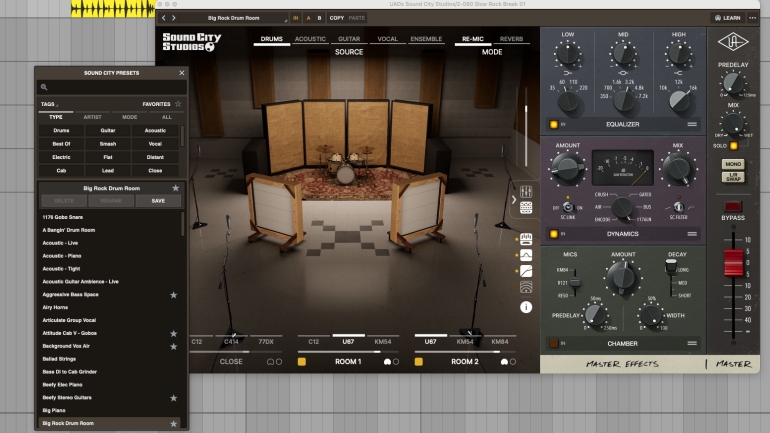
Task: Select cardioid pattern for Room 1
Action: pos(387,362)
